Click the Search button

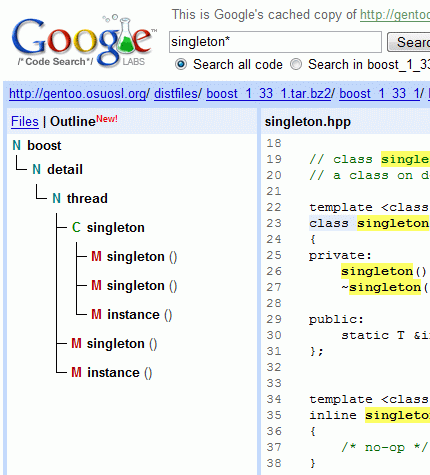409,42
